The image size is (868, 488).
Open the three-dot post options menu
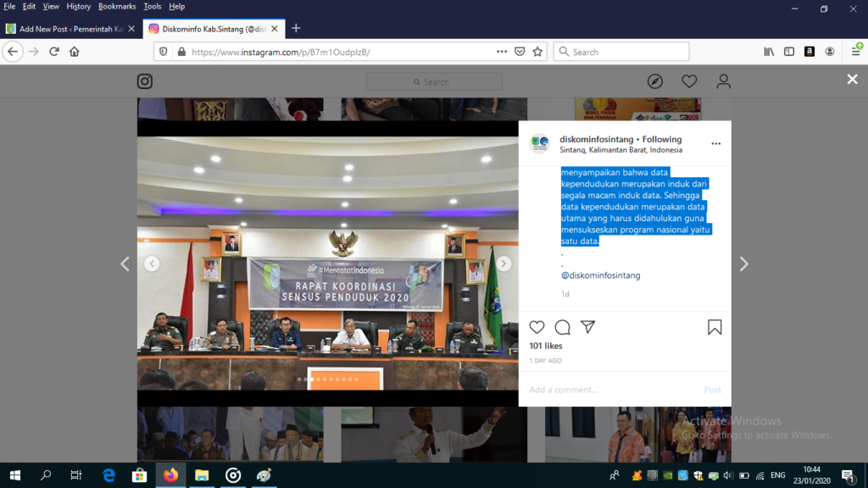pos(715,144)
